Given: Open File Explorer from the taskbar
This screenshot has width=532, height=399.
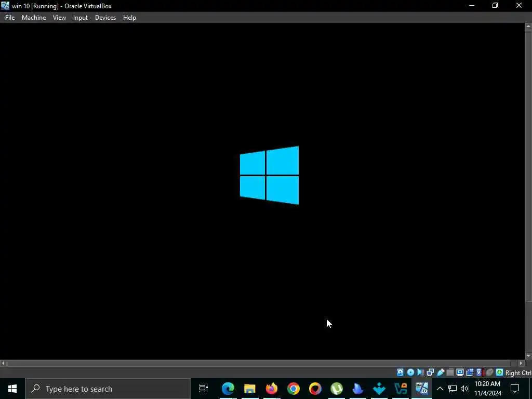Looking at the screenshot, I should coord(250,389).
